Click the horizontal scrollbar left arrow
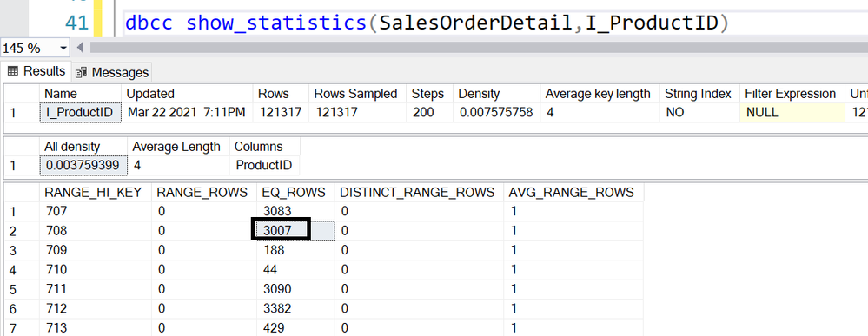 [x=80, y=48]
